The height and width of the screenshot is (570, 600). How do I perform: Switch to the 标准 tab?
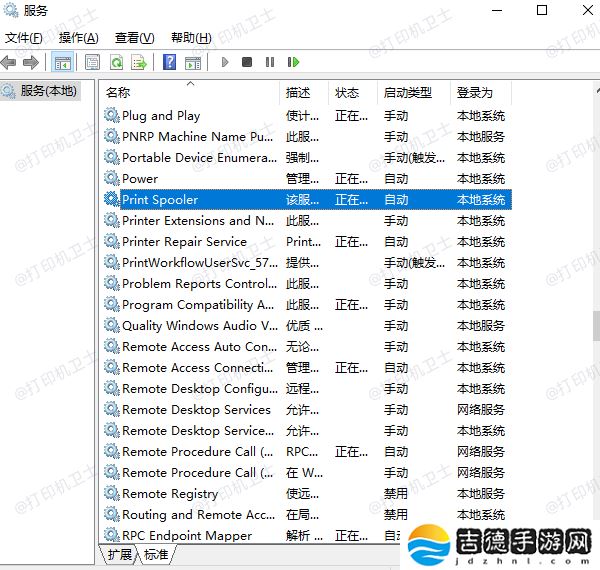(x=156, y=554)
